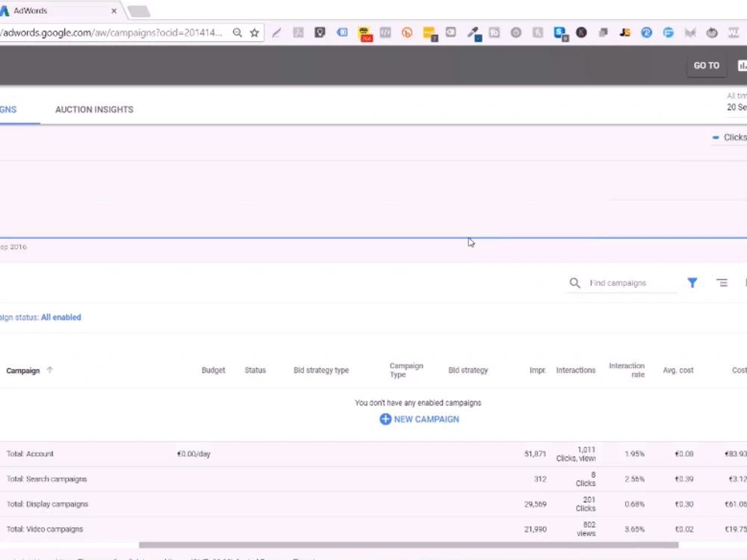The image size is (747, 560).
Task: Click the search magnifier beside Find campaigns
Action: [575, 283]
